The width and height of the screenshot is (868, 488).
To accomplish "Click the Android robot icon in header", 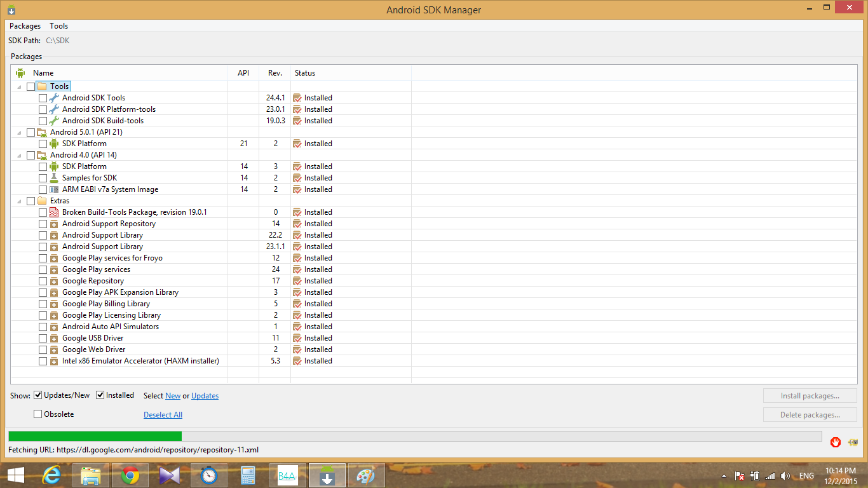I will click(20, 73).
